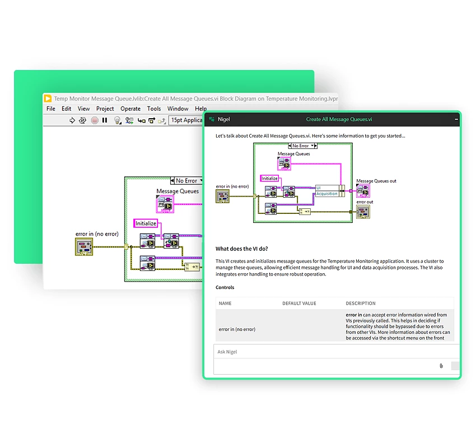This screenshot has height=448, width=476.
Task: Open the No Error selector in Nigel preview
Action: point(303,146)
